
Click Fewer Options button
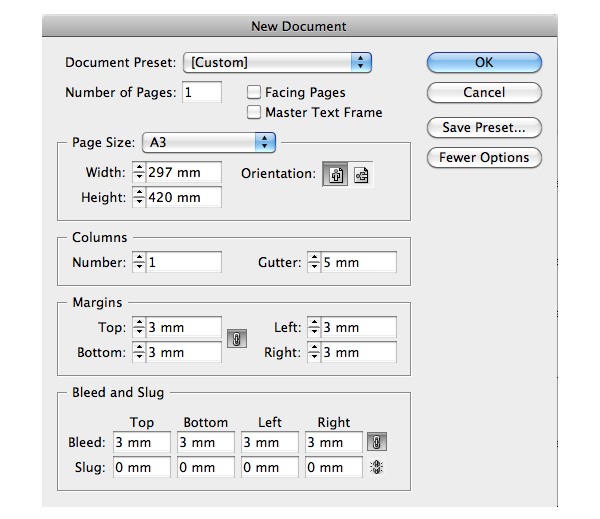(484, 157)
